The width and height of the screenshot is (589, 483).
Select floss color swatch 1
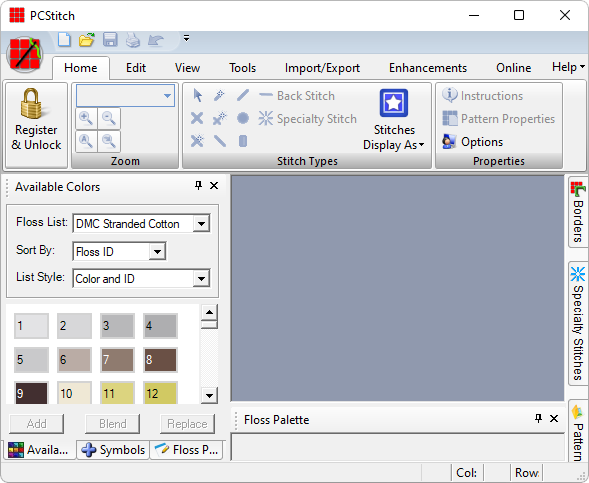pyautogui.click(x=31, y=326)
